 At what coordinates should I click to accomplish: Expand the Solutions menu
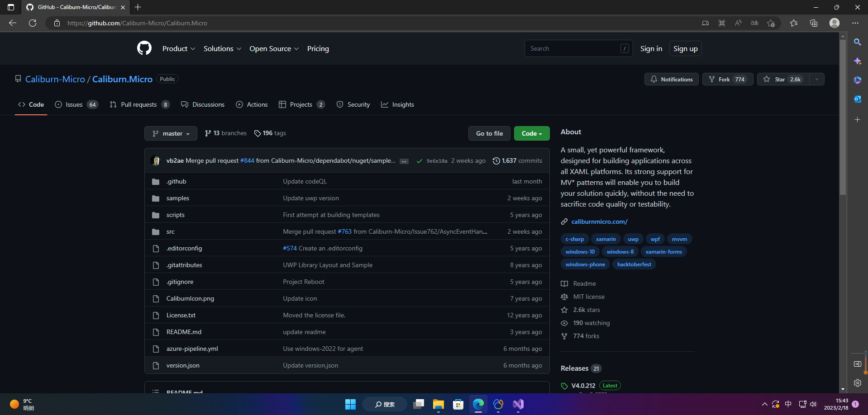point(222,48)
